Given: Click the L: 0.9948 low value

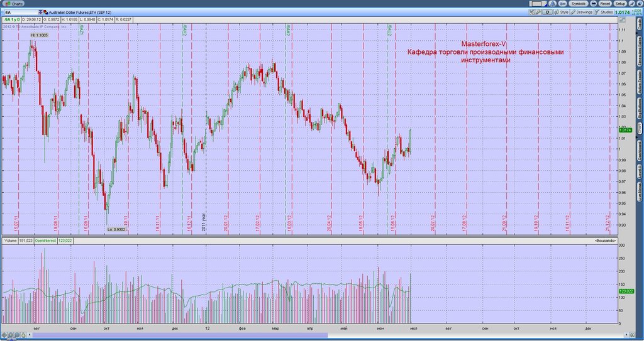Looking at the screenshot, I should [x=87, y=19].
